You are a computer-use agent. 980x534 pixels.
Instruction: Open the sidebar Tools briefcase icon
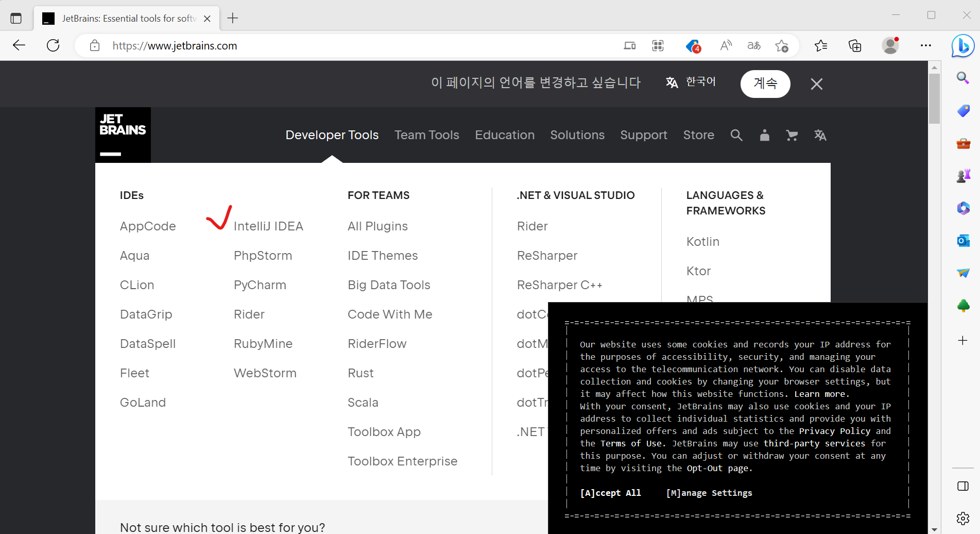click(x=963, y=143)
